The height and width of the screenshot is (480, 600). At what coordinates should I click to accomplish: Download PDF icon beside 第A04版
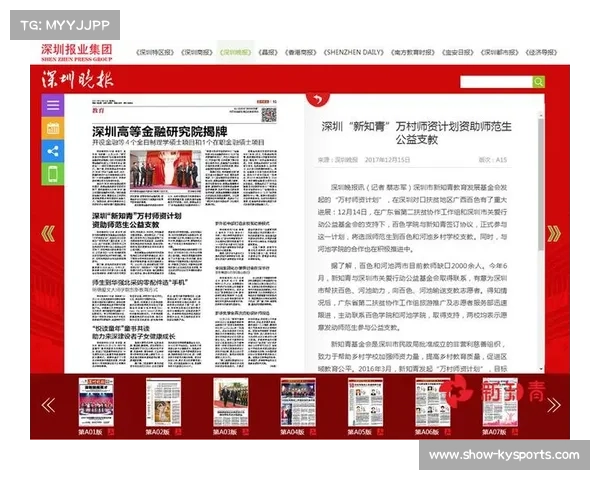click(x=313, y=432)
